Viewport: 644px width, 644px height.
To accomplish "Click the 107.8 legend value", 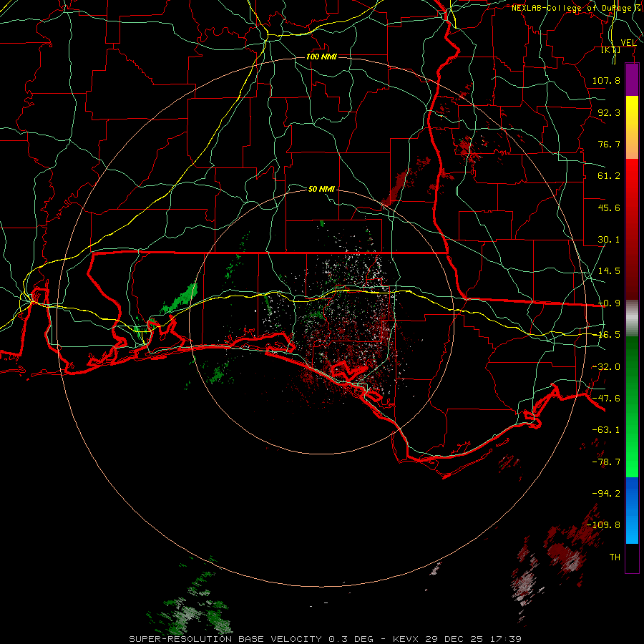I will pos(606,80).
